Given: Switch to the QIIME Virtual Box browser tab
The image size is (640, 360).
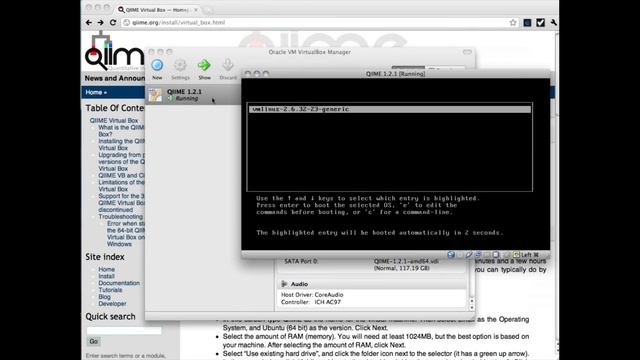Looking at the screenshot, I should coord(157,9).
